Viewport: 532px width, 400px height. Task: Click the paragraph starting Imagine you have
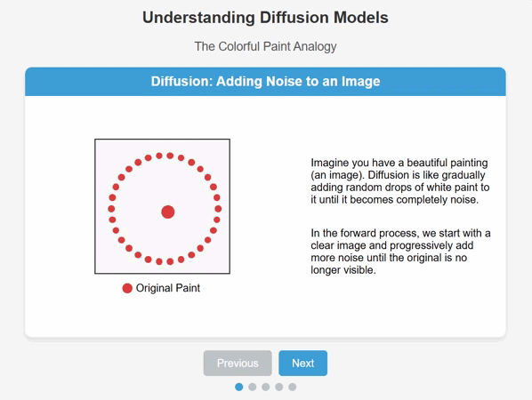click(399, 181)
